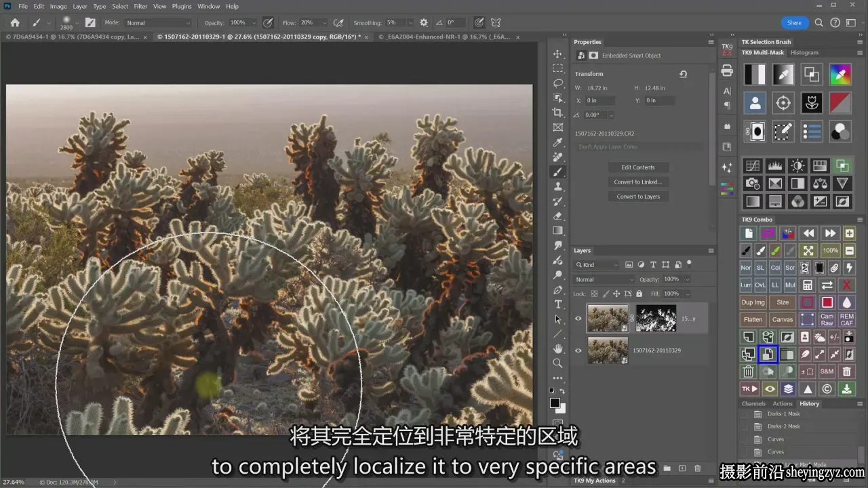Select the Brush tool in the toolbar
The width and height of the screenshot is (868, 488).
558,172
